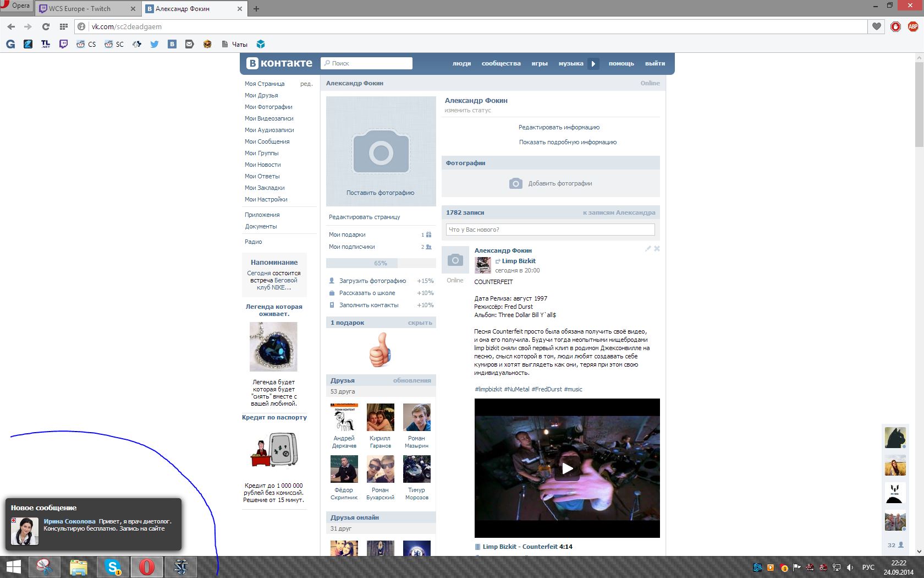Open помощь in VK top menu
The image size is (924, 578).
(621, 63)
